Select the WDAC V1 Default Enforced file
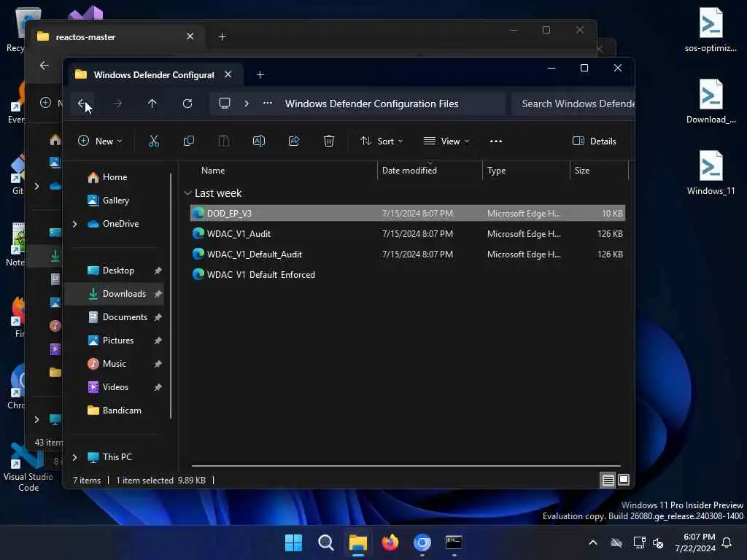747x560 pixels. point(408,275)
